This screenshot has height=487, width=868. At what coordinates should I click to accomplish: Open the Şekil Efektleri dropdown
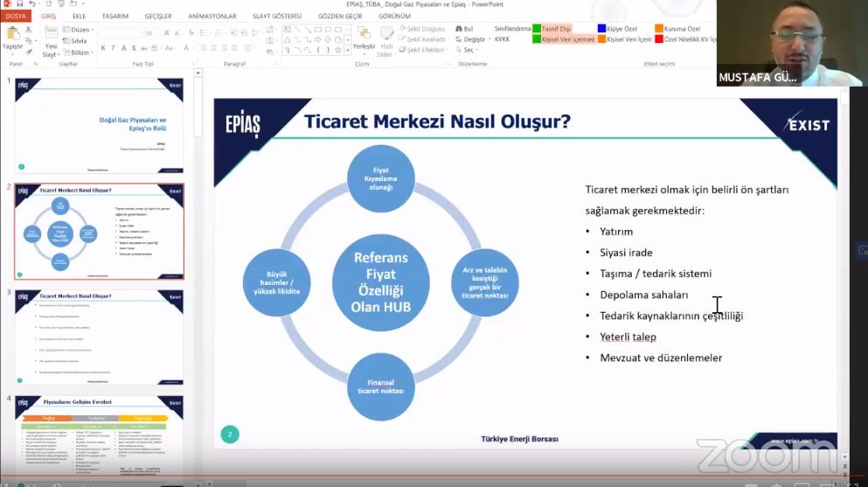coord(422,50)
